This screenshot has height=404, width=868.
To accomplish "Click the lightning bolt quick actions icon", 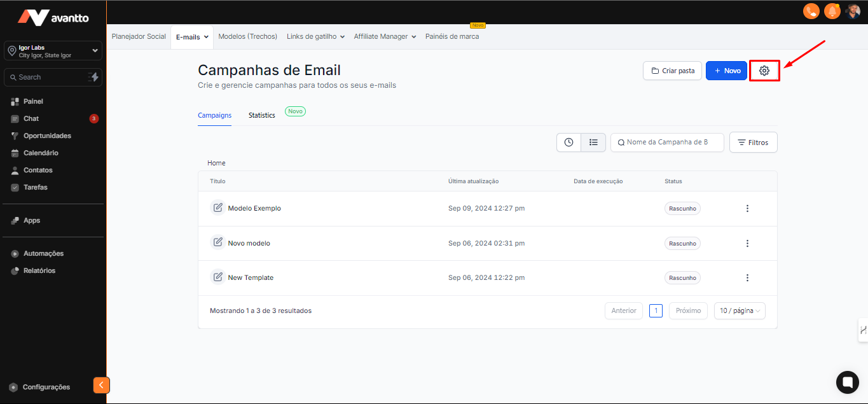I will (94, 77).
